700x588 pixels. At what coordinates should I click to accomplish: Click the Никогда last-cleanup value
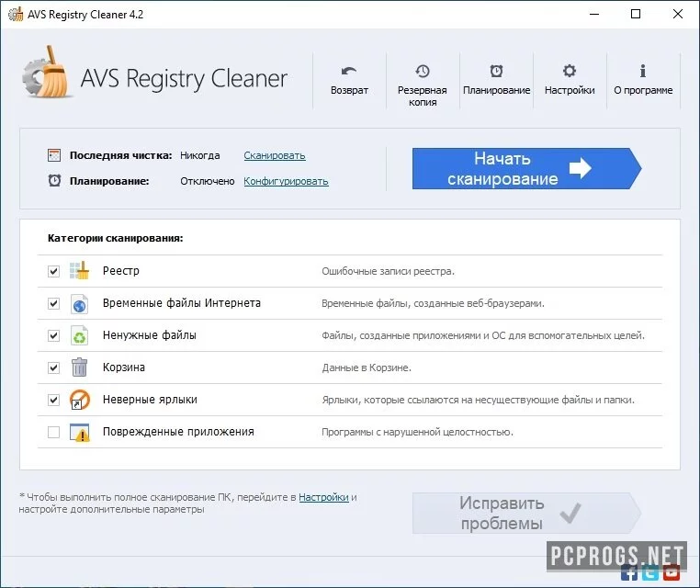pos(200,155)
